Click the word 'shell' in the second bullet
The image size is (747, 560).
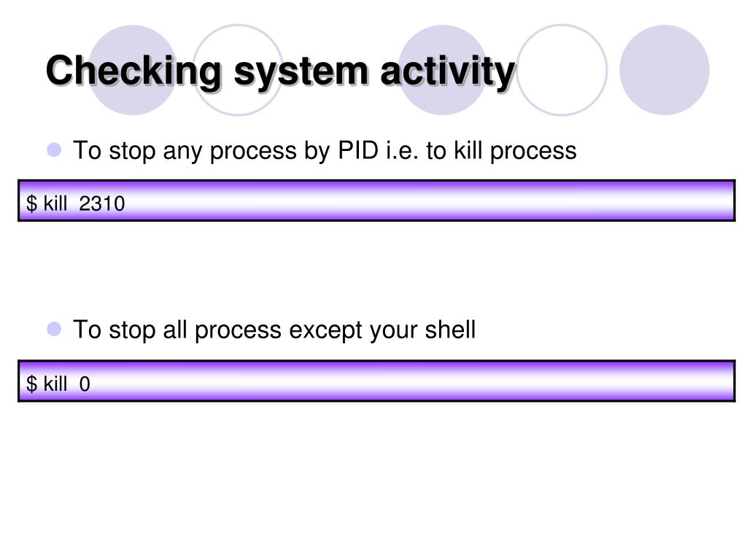coord(450,330)
